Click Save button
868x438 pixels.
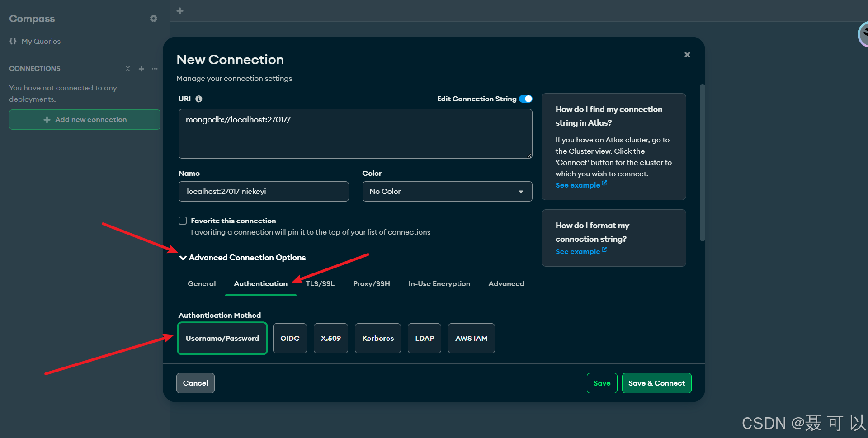602,383
